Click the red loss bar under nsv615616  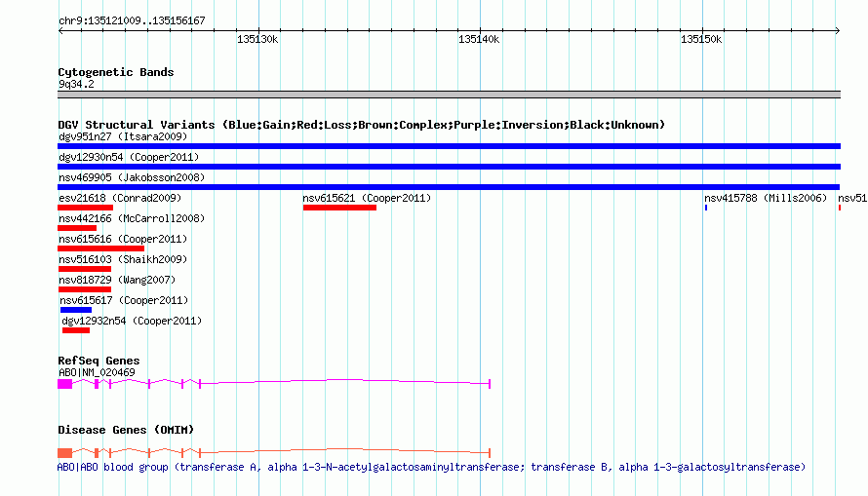(x=100, y=248)
